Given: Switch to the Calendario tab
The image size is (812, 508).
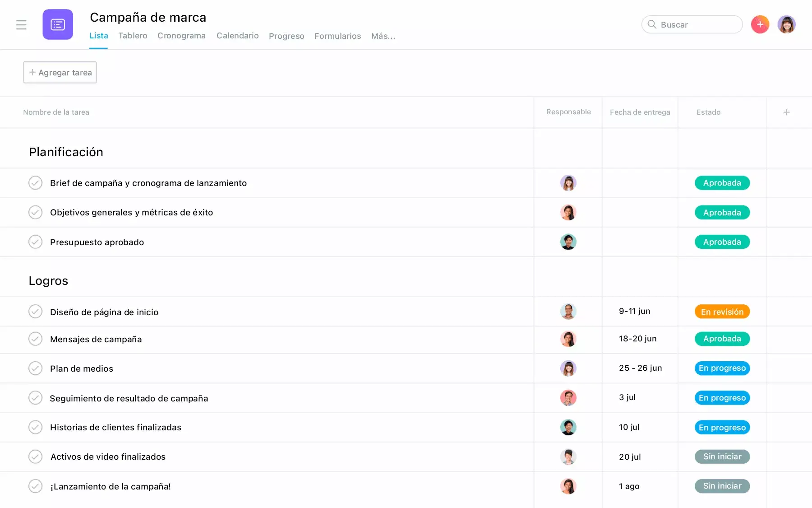Looking at the screenshot, I should 238,36.
